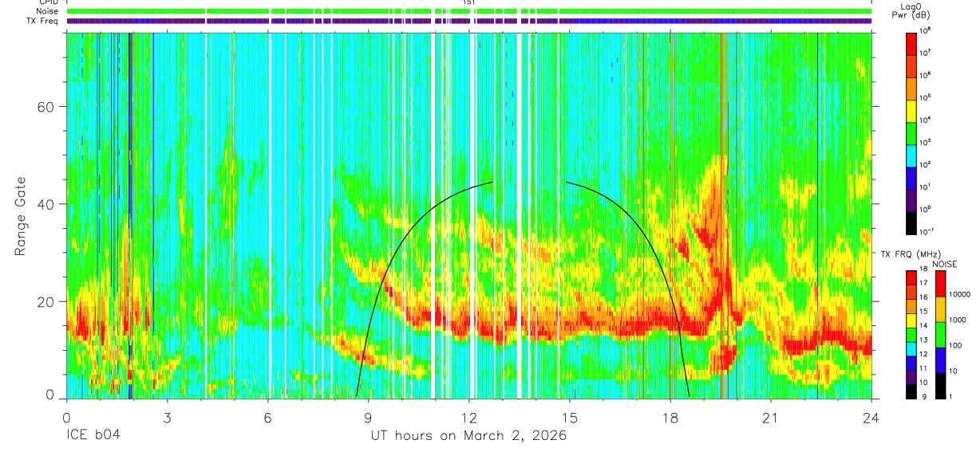
Task: Click the 21 tick label on UT hours axis
Action: pyautogui.click(x=771, y=418)
